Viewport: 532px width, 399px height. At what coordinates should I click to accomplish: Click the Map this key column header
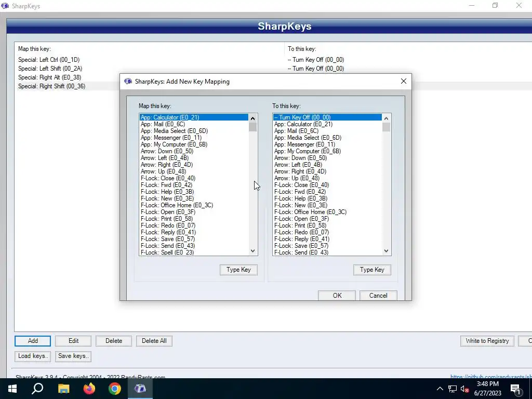tap(149, 49)
